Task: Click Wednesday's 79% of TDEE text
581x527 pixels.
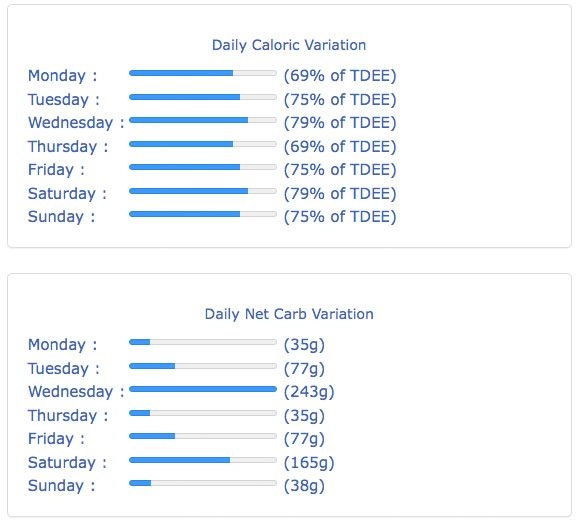Action: coord(340,123)
